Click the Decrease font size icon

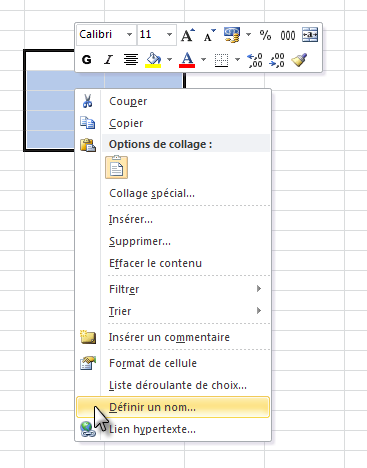click(x=209, y=35)
